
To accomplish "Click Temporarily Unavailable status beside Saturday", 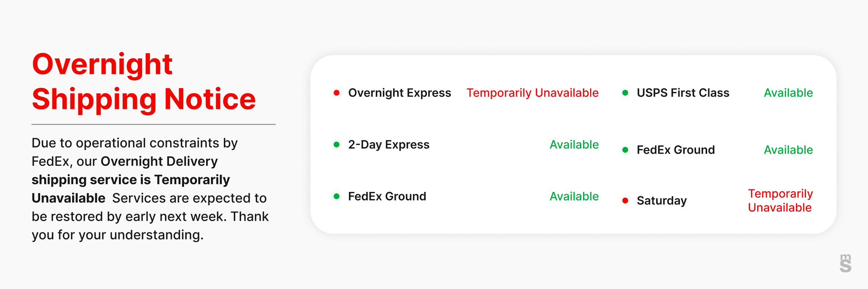I will click(780, 201).
